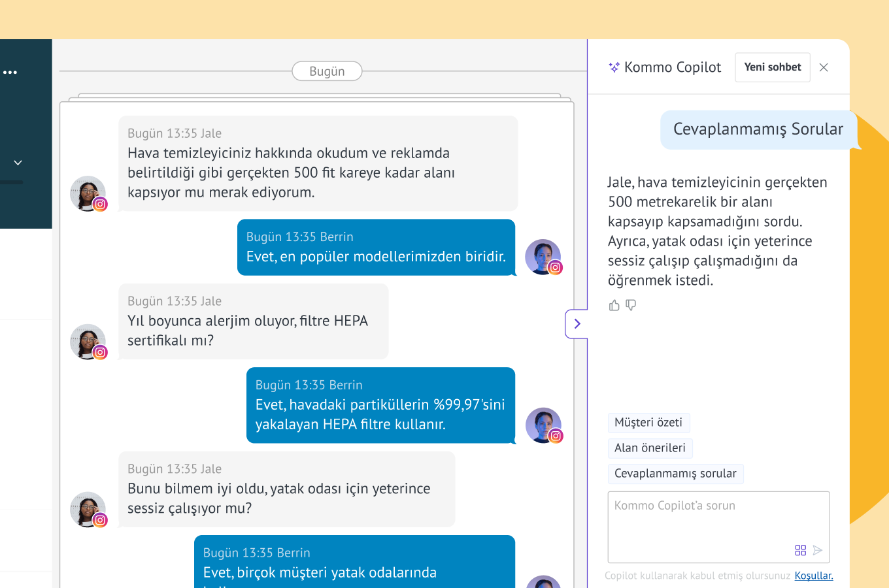Start a new chat with Yeni sohbet
The height and width of the screenshot is (588, 889).
coord(772,67)
